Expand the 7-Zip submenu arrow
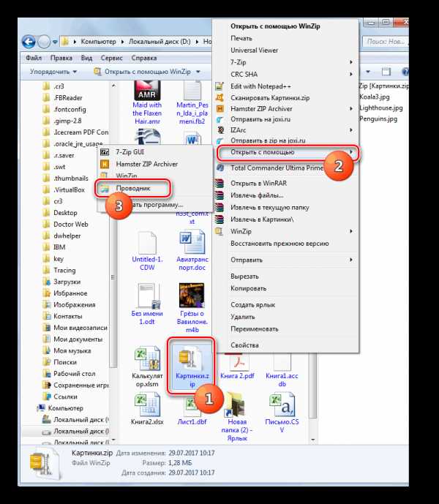Screen dimensions: 439x504 (351, 62)
